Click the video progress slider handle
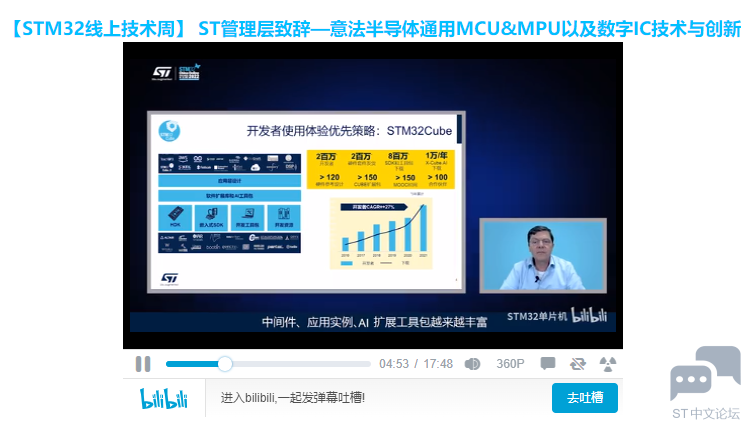 click(x=225, y=364)
